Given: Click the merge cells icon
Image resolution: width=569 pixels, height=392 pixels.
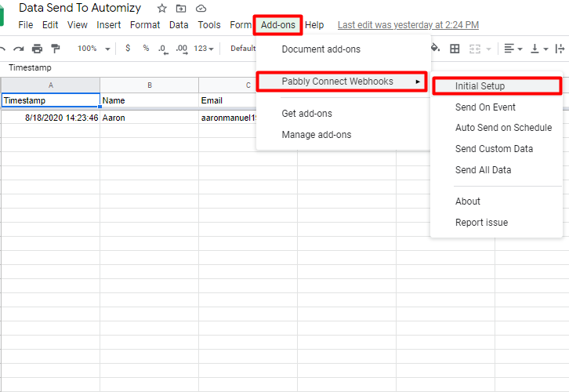Looking at the screenshot, I should [475, 49].
